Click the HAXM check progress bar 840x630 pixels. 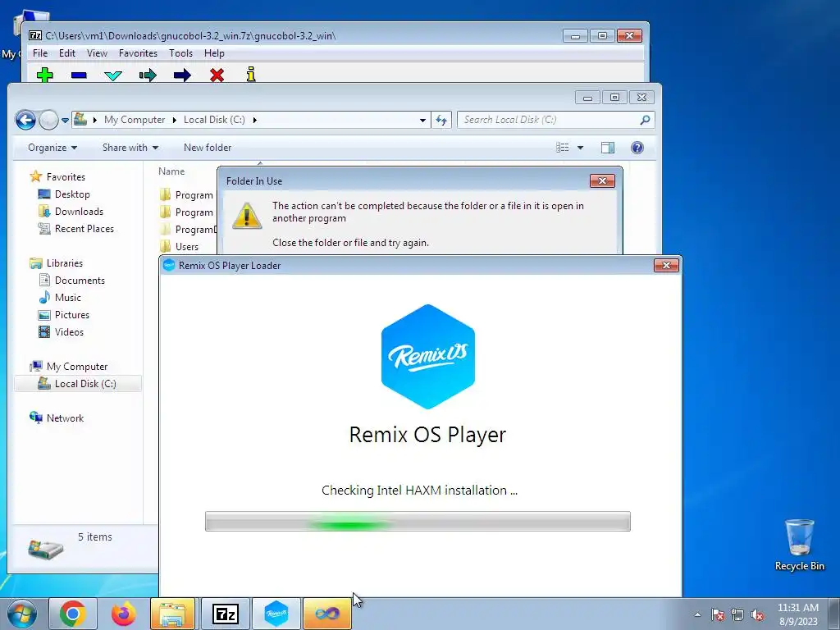(418, 521)
